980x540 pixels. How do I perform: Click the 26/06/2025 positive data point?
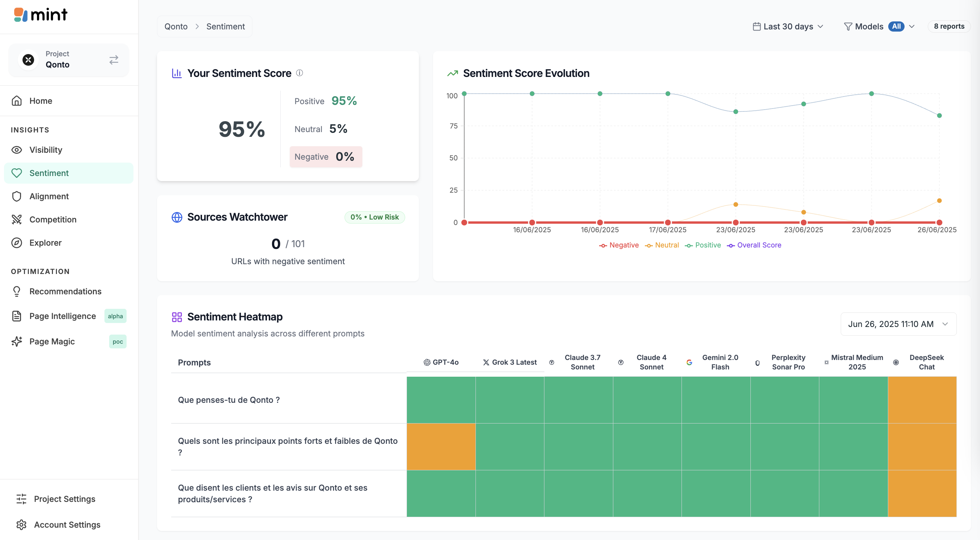[x=939, y=116]
